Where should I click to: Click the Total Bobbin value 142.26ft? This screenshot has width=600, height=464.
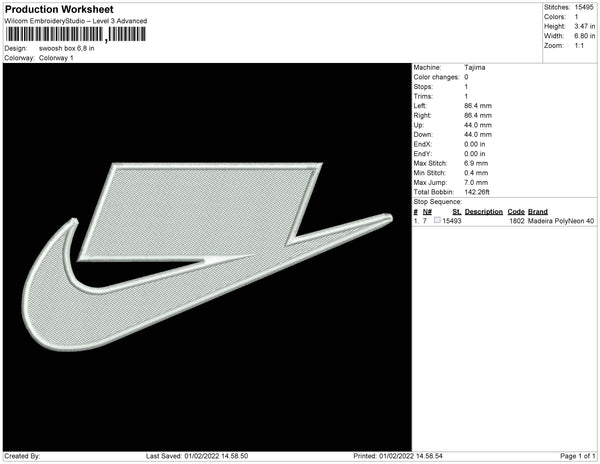[477, 192]
